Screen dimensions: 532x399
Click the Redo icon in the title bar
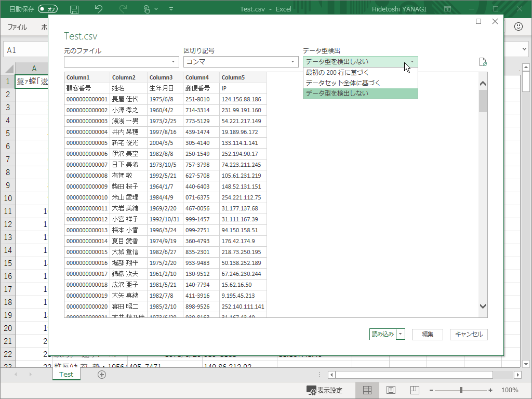(123, 9)
